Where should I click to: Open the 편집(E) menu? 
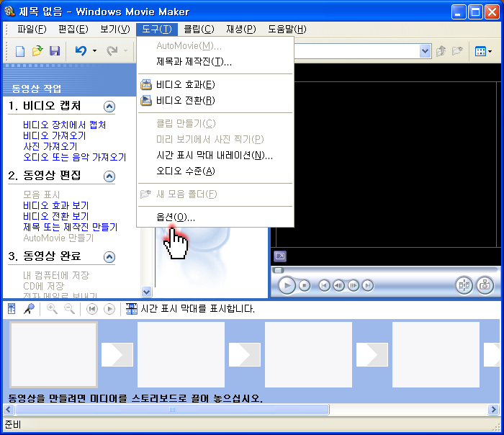coord(73,30)
